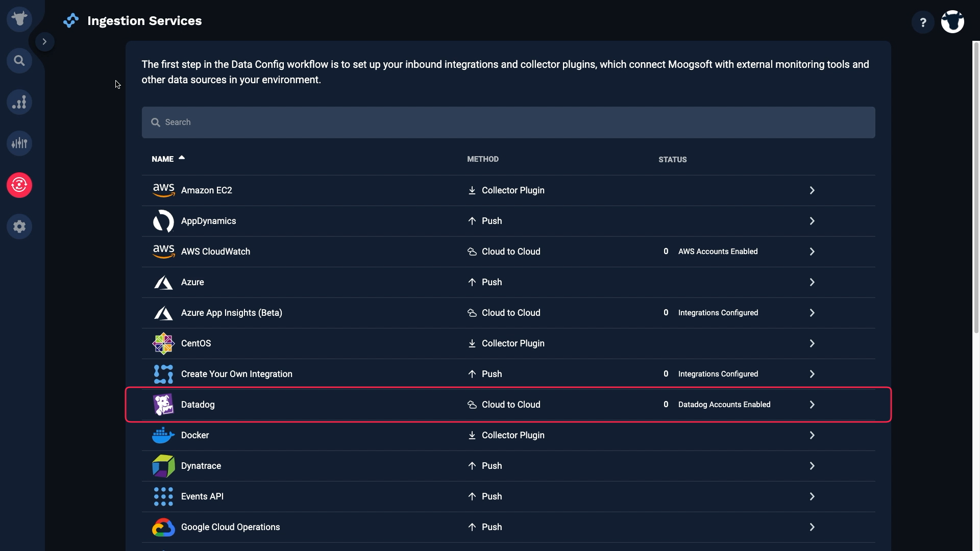Click the Events API dots icon
Viewport: 980px width, 551px height.
coord(163,496)
